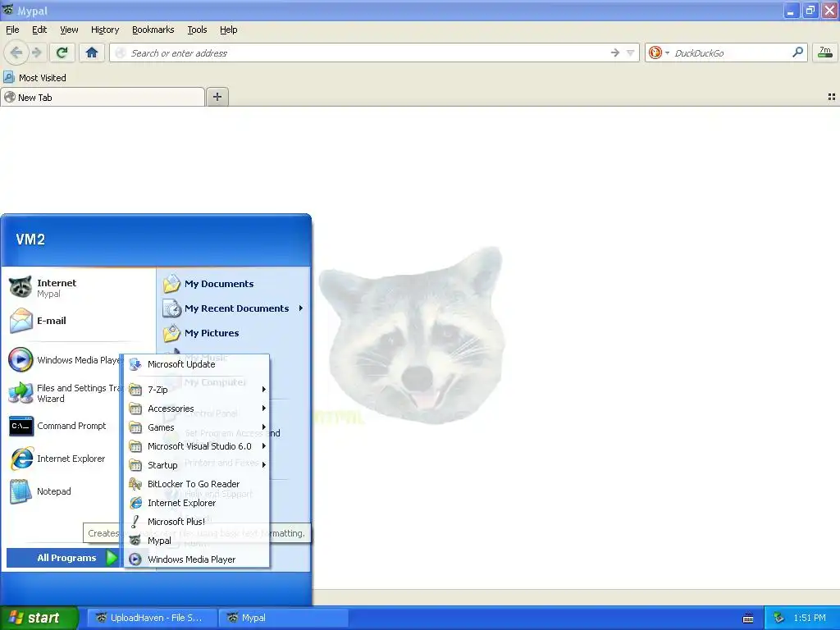Expand the 7-Zip program folder
Viewport: 840px width, 630px height.
pos(197,390)
